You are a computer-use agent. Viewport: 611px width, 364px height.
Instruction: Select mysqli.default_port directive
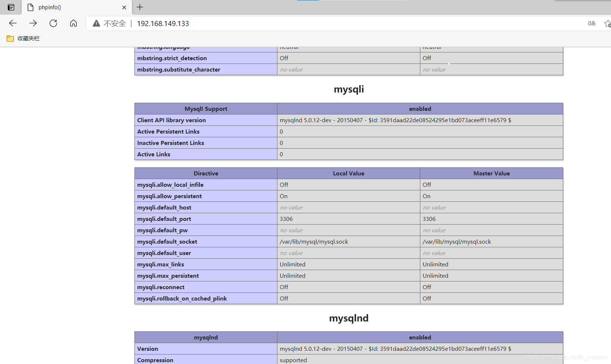pos(164,219)
